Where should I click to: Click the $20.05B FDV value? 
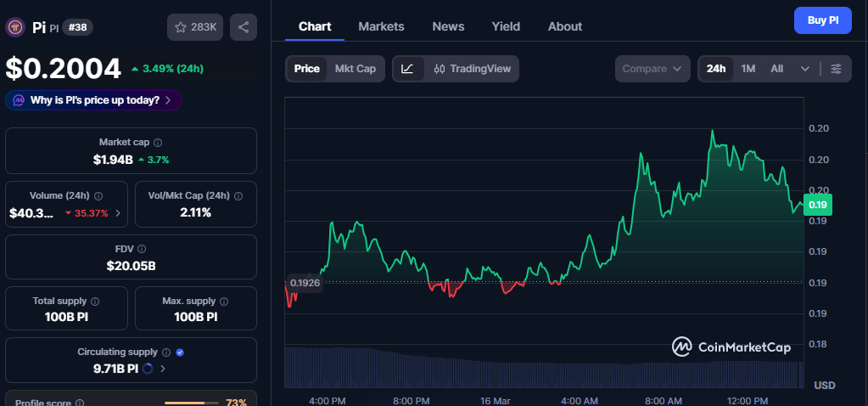click(x=131, y=266)
